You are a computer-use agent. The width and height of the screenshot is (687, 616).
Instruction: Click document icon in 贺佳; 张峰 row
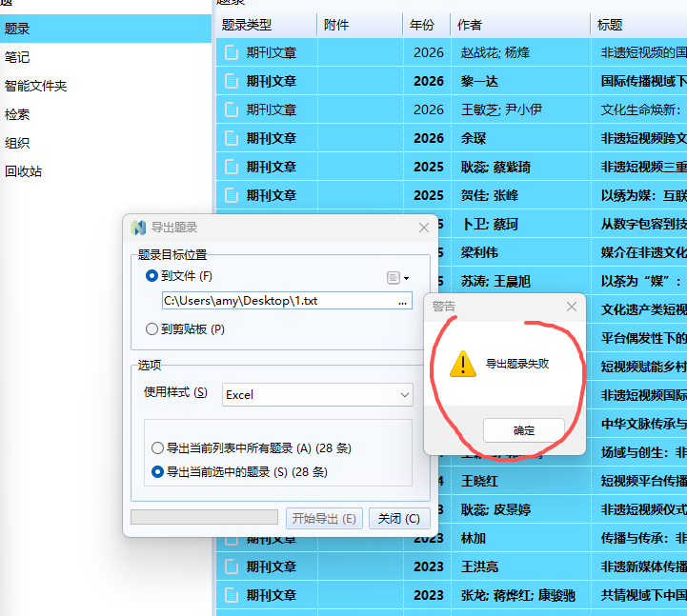(x=232, y=195)
